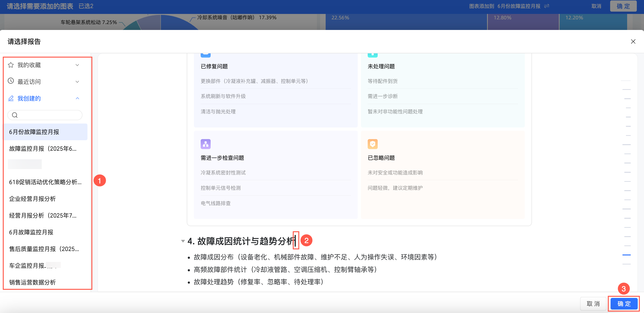644x313 pixels.
Task: Click text 等待配件到货
Action: tap(383, 81)
